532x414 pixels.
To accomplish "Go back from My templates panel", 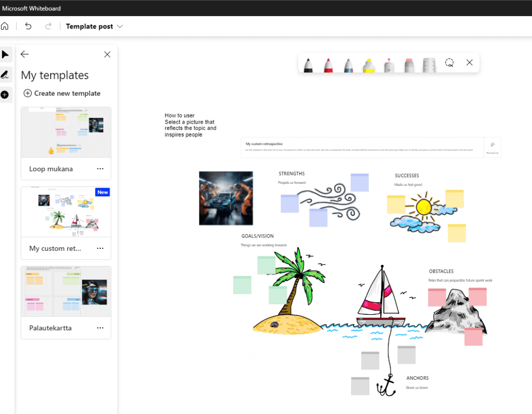I will 24,55.
